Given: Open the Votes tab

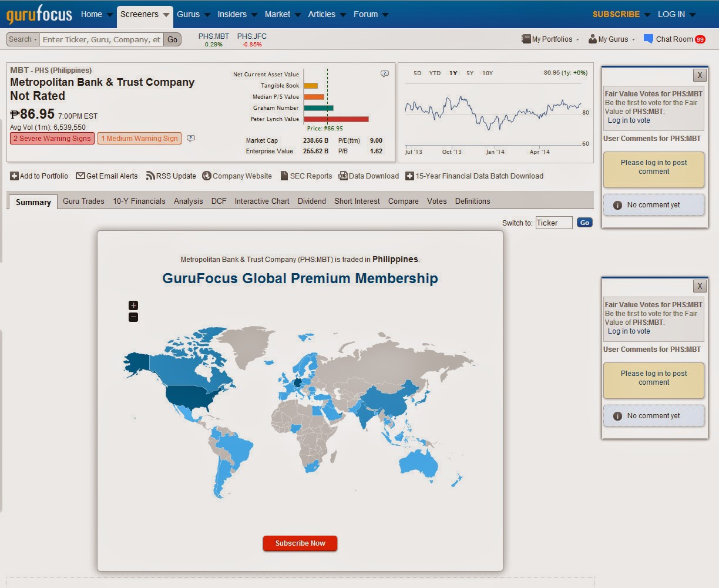Looking at the screenshot, I should 437,201.
